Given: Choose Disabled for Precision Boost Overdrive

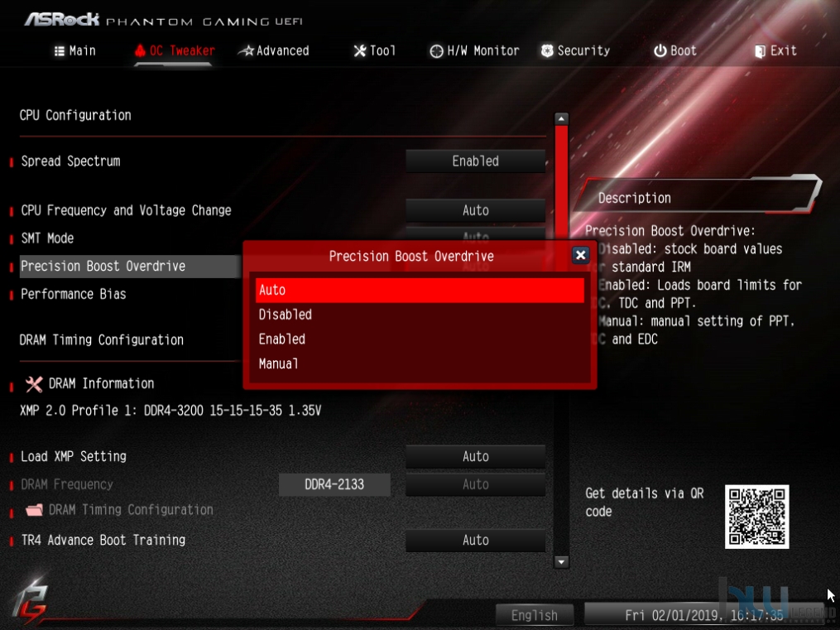Looking at the screenshot, I should [x=420, y=315].
